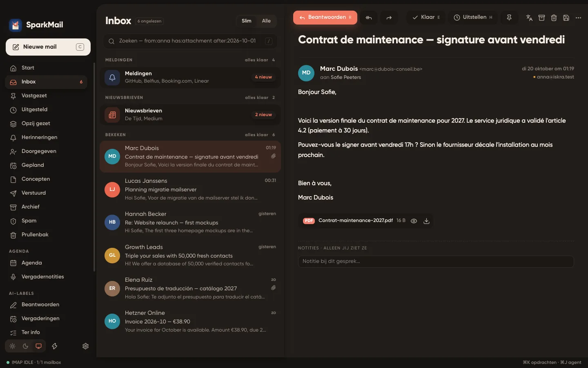Click the SparkMail logo icon

tap(16, 25)
